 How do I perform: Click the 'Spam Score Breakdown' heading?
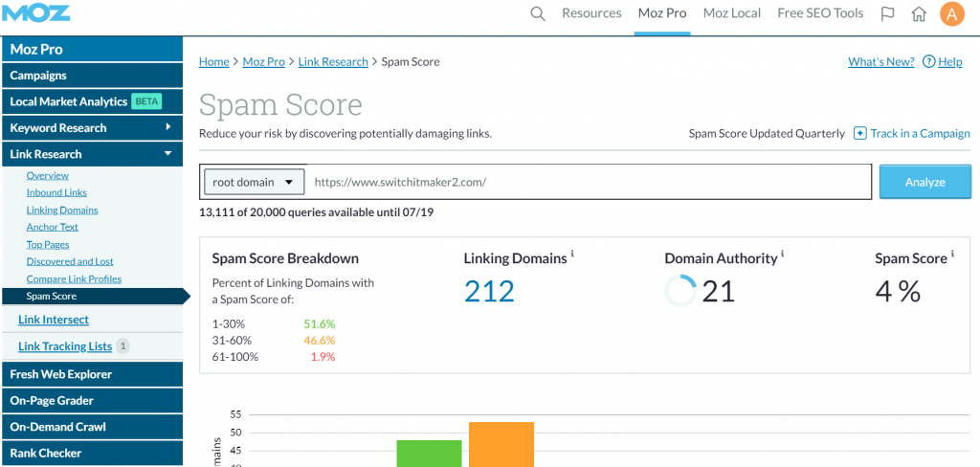[285, 258]
